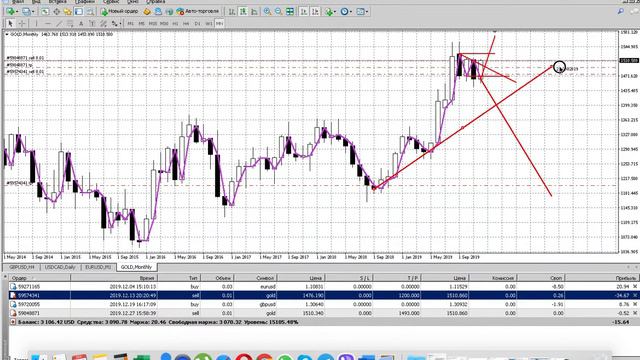Zoom out the chart magnifier icon
The image size is (640, 360).
278,12
